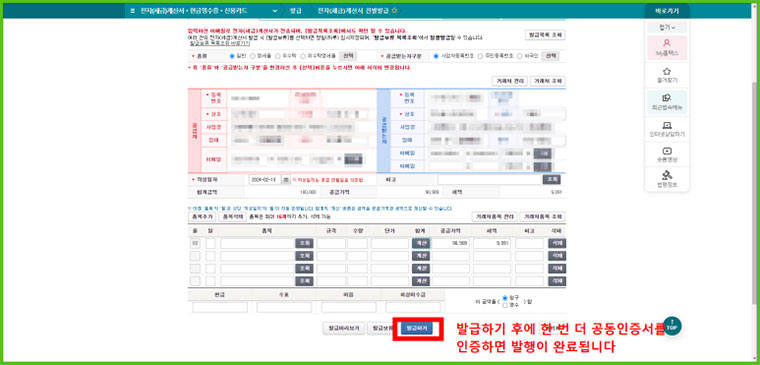Image resolution: width=760 pixels, height=365 pixels.
Task: Open the 전자(세금)계산서·현금영수증·신용카드 menu
Action: pyautogui.click(x=193, y=11)
